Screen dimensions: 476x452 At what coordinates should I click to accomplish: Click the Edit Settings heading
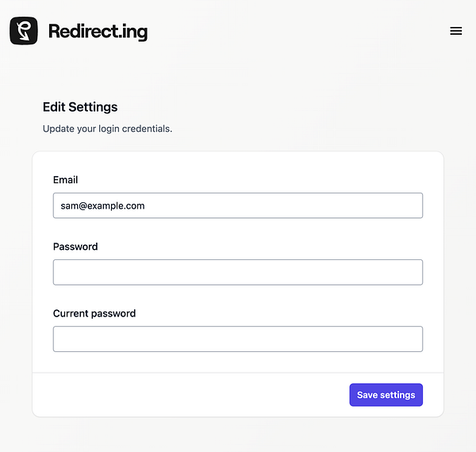[80, 107]
